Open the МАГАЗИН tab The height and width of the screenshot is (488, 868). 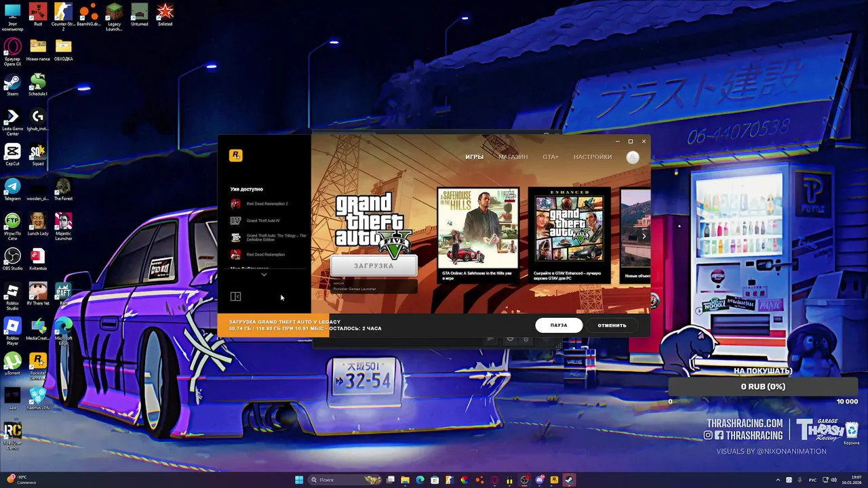point(513,157)
